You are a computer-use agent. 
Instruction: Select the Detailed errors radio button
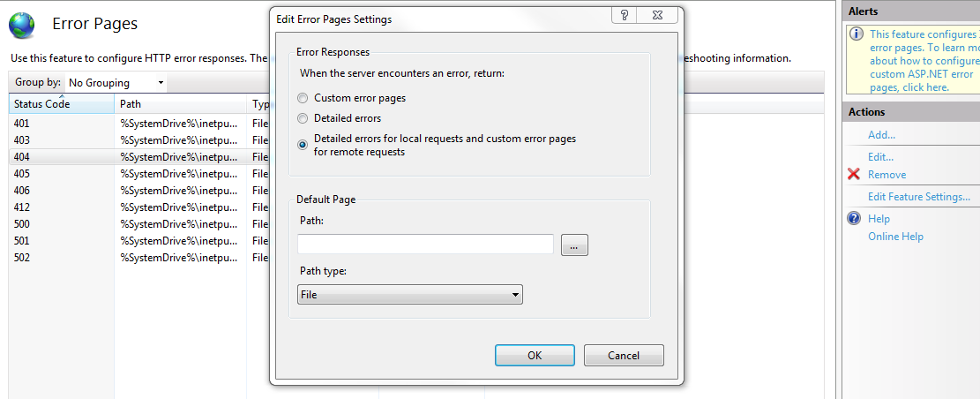point(303,118)
